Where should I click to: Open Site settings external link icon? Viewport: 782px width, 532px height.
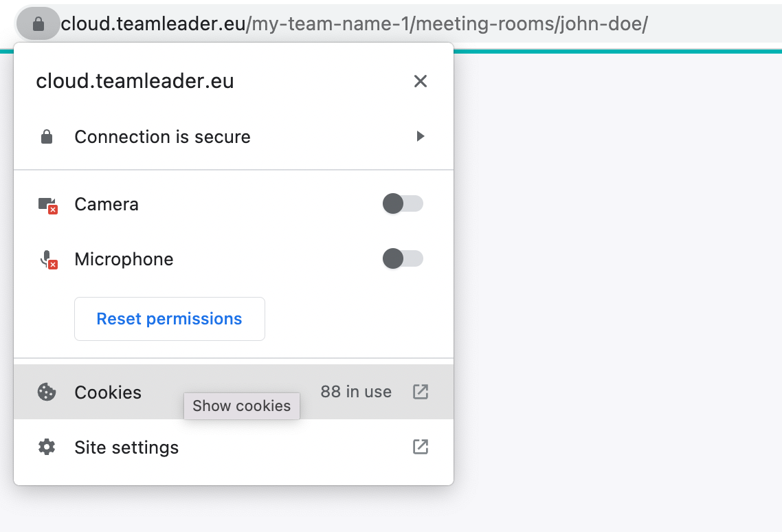pos(421,447)
